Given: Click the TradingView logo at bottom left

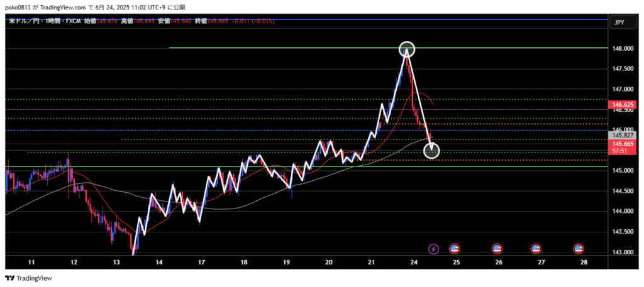Looking at the screenshot, I should coord(29,278).
